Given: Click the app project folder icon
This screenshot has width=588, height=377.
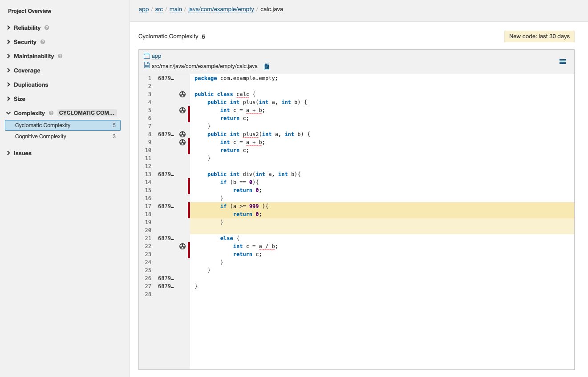Looking at the screenshot, I should [x=147, y=56].
